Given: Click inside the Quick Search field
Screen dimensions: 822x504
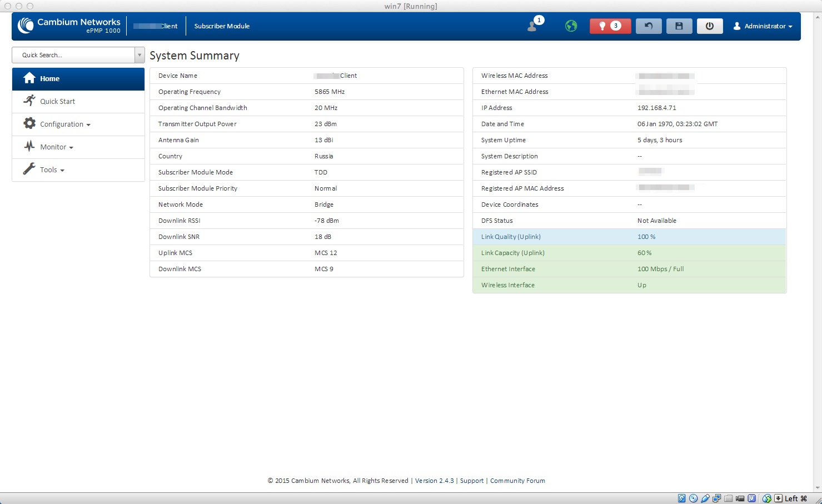Looking at the screenshot, I should pyautogui.click(x=73, y=55).
